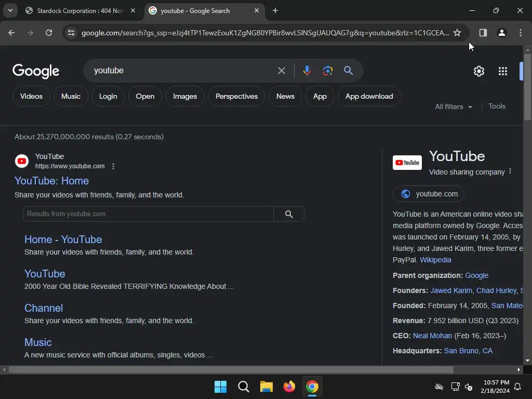Expand the All filters dropdown
532x399 pixels.
coord(454,107)
